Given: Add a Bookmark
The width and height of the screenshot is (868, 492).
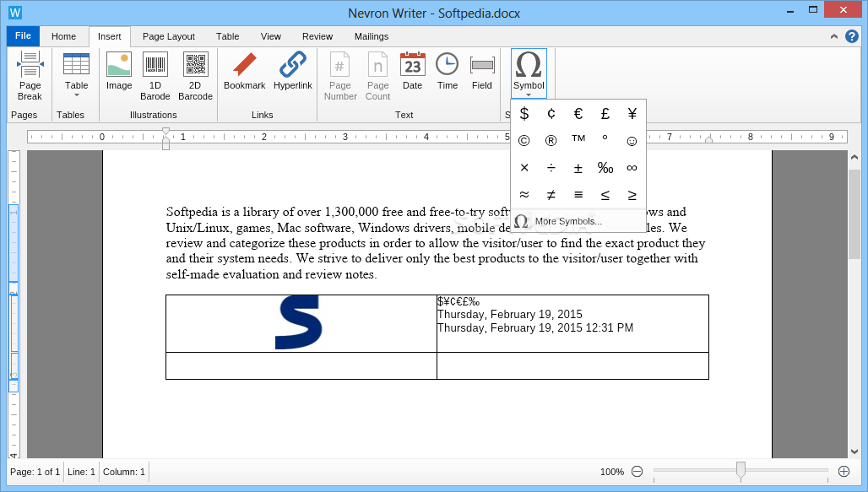Looking at the screenshot, I should click(x=245, y=72).
